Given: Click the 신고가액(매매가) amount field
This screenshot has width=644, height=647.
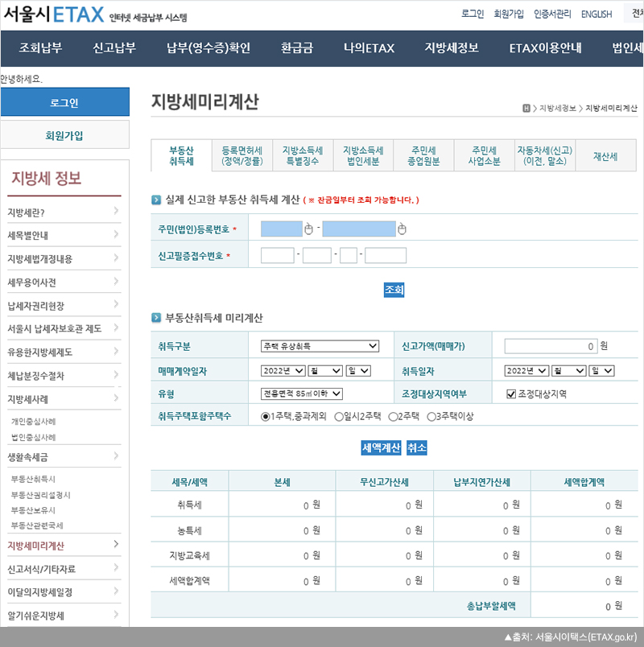Looking at the screenshot, I should point(551,346).
